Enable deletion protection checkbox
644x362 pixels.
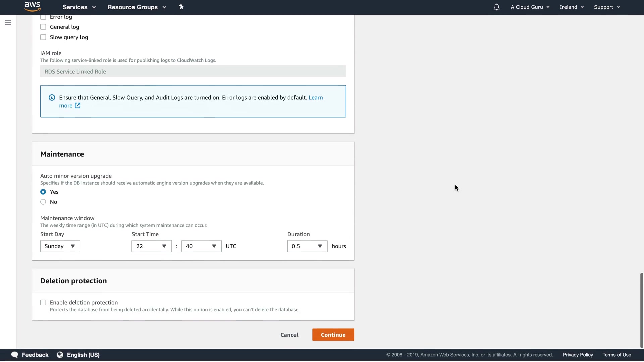(43, 303)
